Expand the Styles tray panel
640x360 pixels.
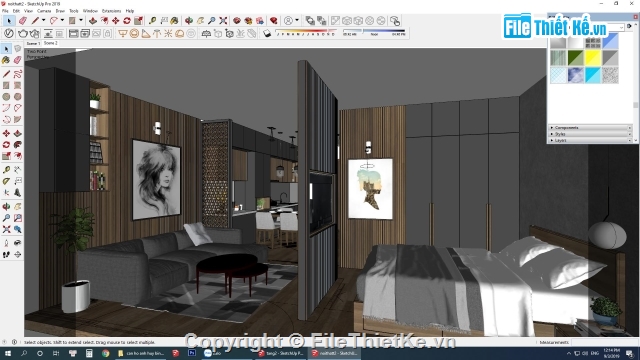pyautogui.click(x=589, y=134)
